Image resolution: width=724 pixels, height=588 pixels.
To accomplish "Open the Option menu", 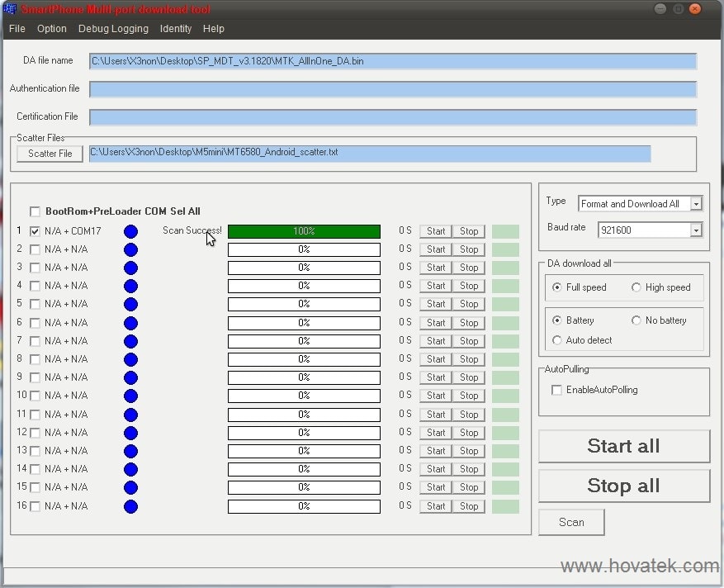I will (x=51, y=28).
